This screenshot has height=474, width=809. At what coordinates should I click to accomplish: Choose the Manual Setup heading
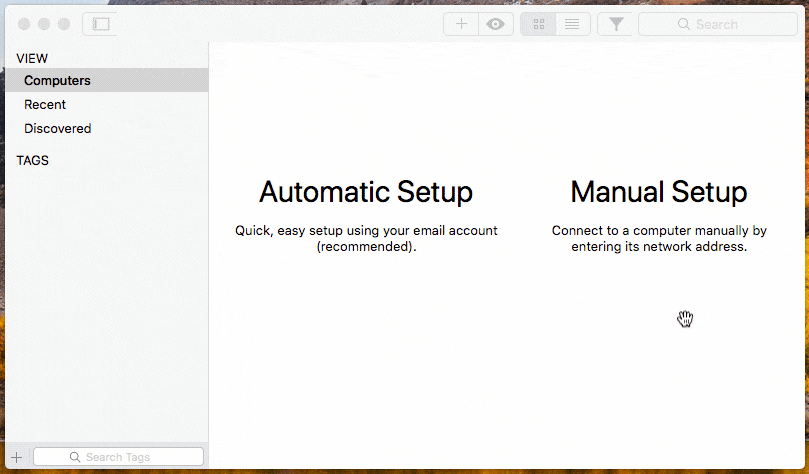659,192
